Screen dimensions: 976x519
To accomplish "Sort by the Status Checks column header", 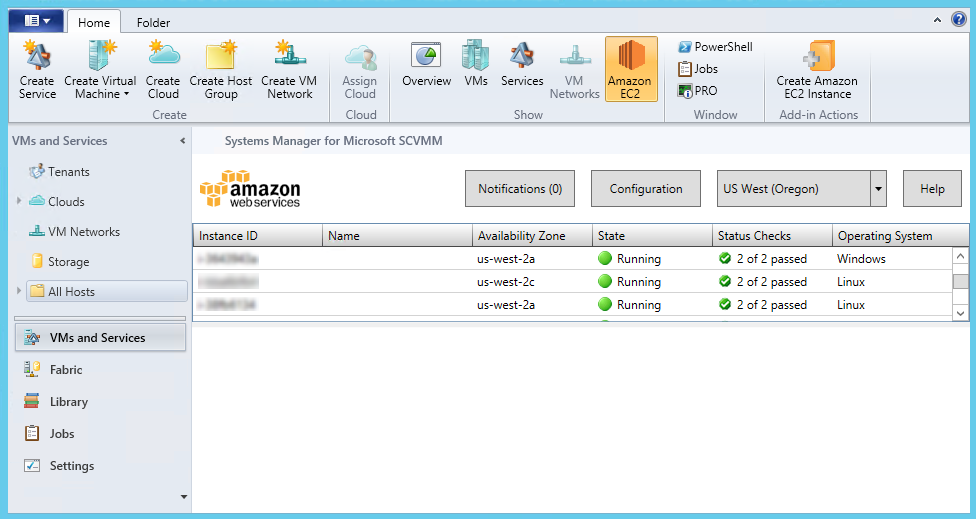I will (x=772, y=236).
